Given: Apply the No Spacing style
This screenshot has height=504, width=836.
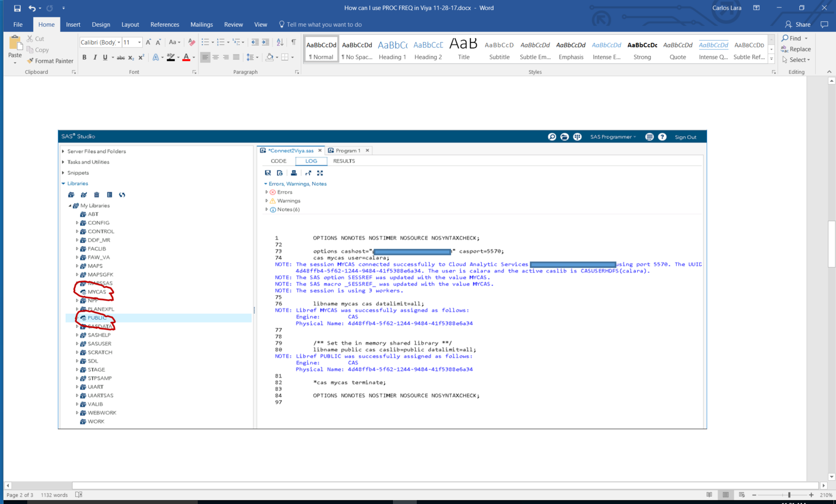Looking at the screenshot, I should coord(357,49).
